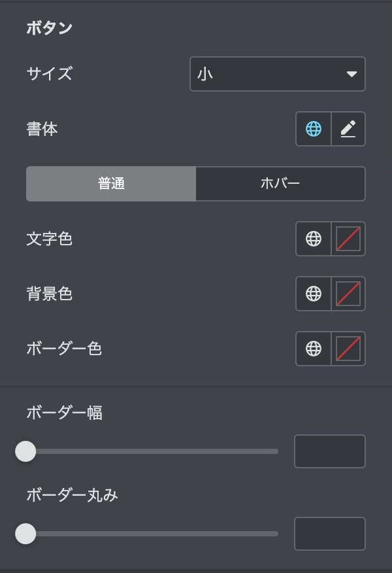This screenshot has width=392, height=573.
Task: Click the ボーダー丸み slider handle
Action: coord(25,534)
